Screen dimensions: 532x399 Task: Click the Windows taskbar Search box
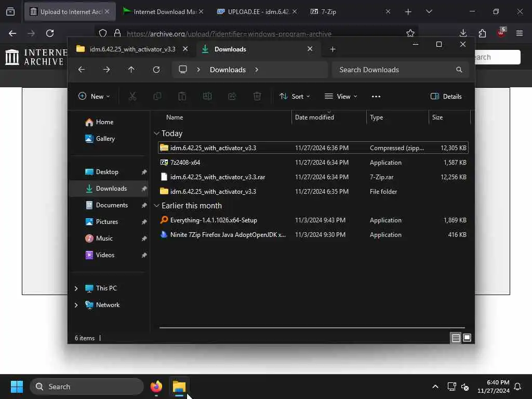pos(87,387)
